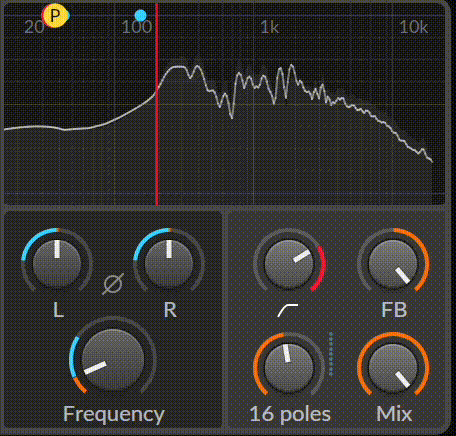The height and width of the screenshot is (436, 456).
Task: Click the 1k frequency label in spectrum
Action: [x=269, y=27]
